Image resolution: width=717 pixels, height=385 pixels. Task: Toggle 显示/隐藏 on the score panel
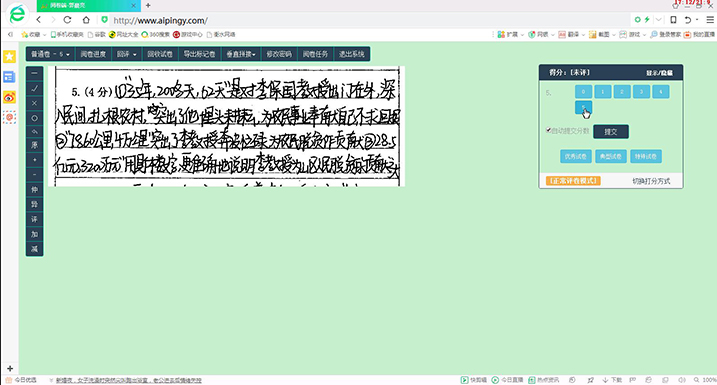659,73
